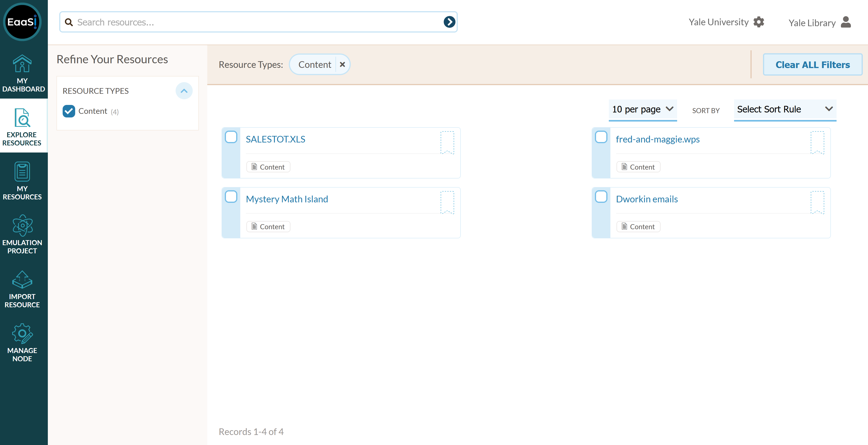Viewport: 868px width, 445px height.
Task: Remove the Content filter chip
Action: click(342, 64)
